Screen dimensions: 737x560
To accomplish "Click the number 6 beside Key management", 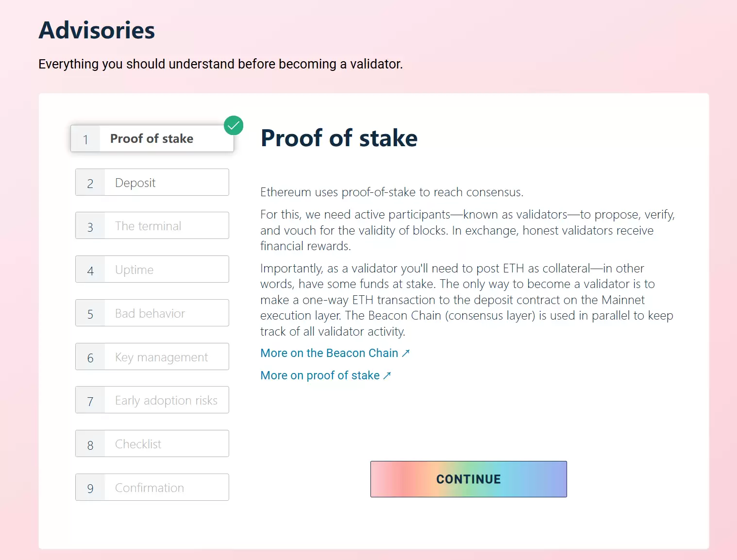I will [90, 358].
